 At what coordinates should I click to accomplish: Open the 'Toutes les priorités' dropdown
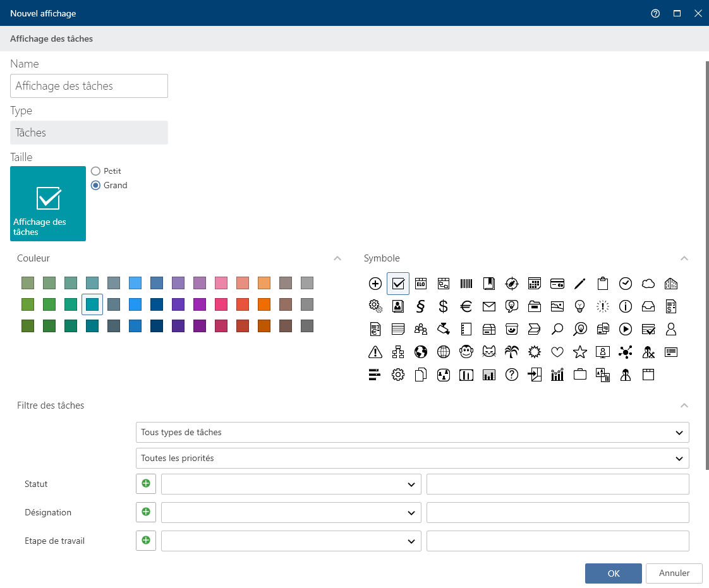click(412, 458)
